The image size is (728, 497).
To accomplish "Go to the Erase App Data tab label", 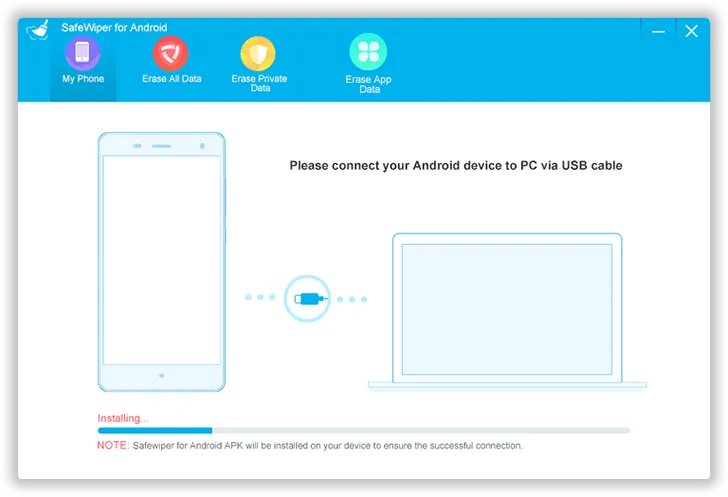I will click(369, 84).
